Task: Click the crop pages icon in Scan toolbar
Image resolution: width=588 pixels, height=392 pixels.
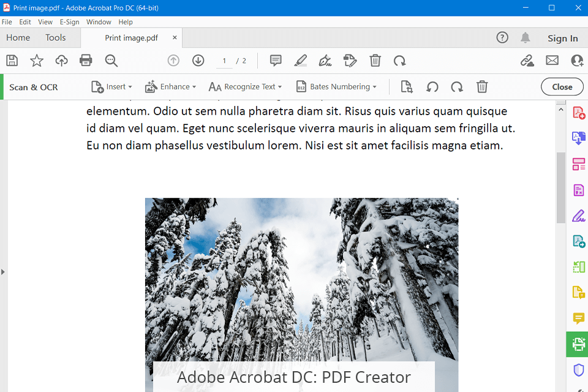Action: click(x=407, y=86)
